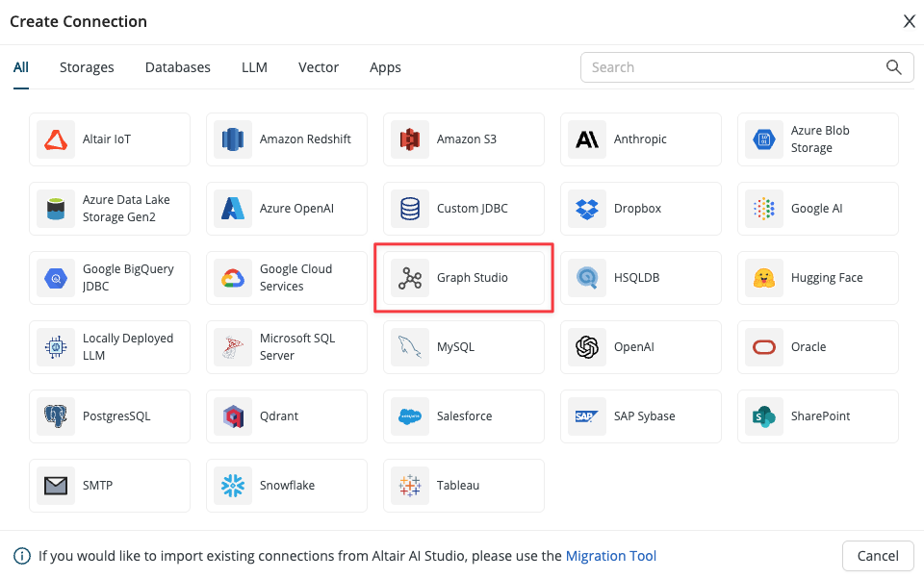The width and height of the screenshot is (924, 579).
Task: Pick the Graph Studio node icon
Action: tap(410, 278)
